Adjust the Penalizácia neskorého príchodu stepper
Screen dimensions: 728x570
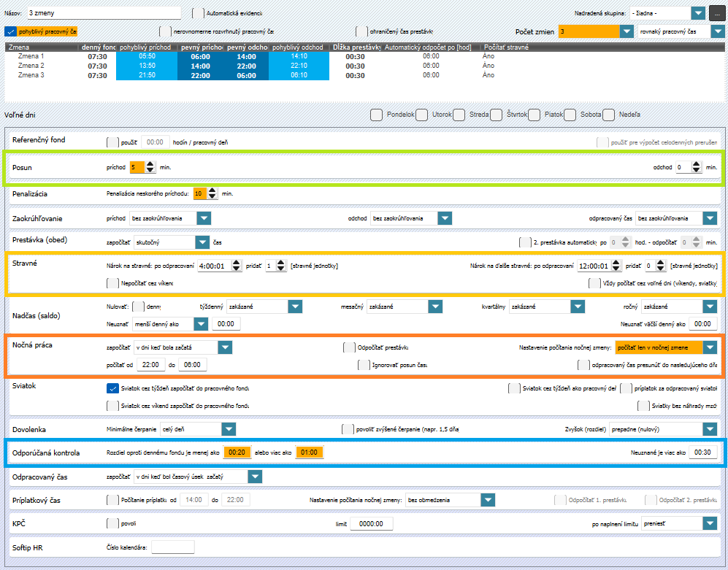(x=212, y=190)
